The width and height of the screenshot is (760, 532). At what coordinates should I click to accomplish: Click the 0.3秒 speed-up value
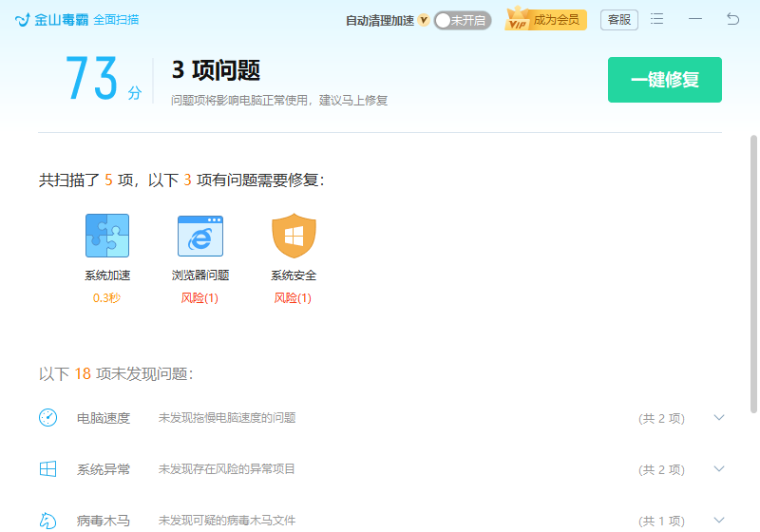point(106,297)
